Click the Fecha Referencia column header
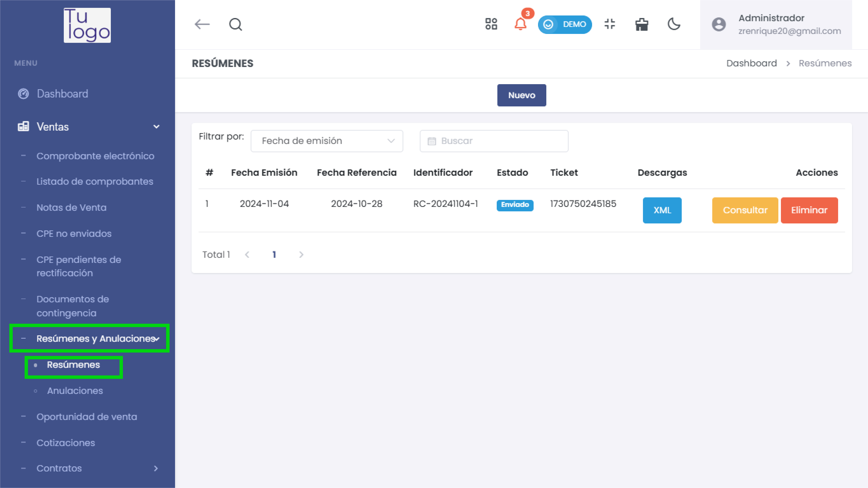 pyautogui.click(x=356, y=173)
